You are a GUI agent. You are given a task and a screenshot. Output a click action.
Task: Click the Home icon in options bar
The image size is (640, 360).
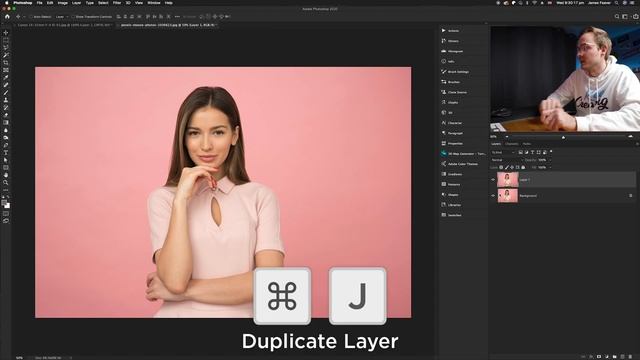[x=7, y=17]
